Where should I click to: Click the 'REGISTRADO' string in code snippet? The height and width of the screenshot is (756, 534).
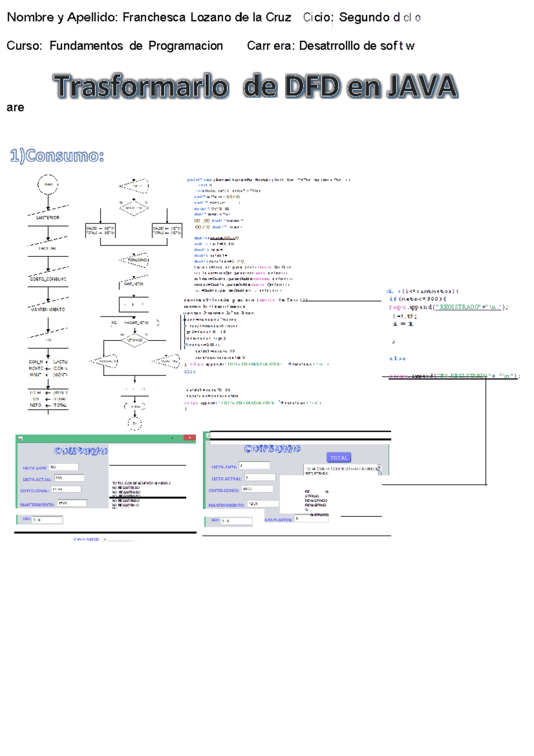tap(458, 307)
